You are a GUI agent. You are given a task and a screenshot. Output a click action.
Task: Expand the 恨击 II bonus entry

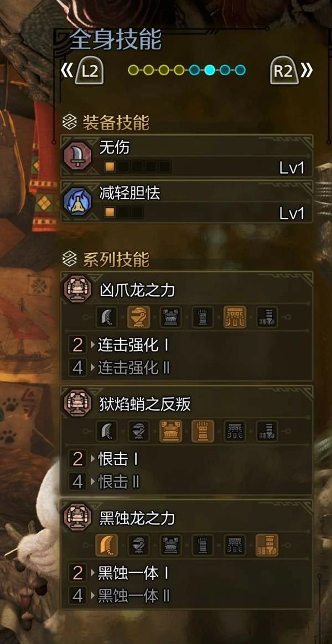[x=186, y=482]
